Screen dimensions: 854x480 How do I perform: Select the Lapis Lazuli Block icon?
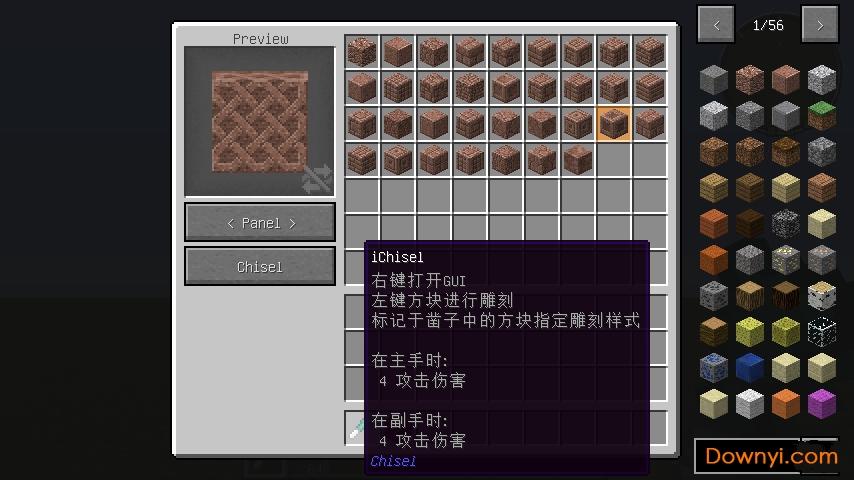tap(749, 367)
